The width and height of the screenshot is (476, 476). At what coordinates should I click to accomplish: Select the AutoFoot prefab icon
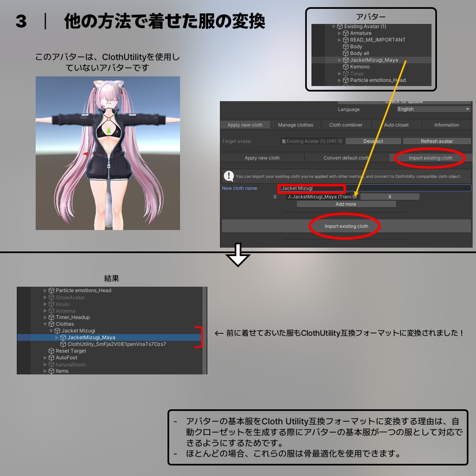[52, 357]
